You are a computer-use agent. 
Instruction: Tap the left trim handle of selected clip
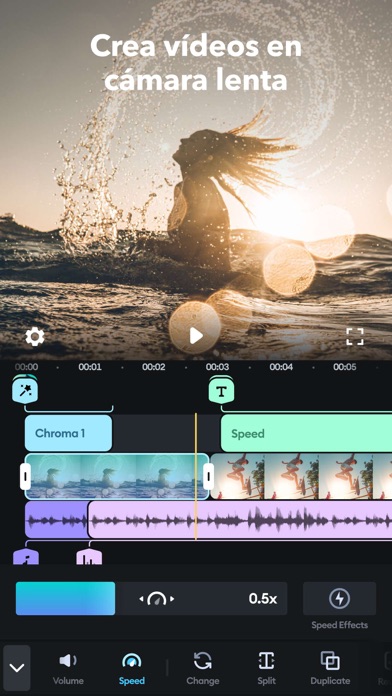click(x=25, y=476)
